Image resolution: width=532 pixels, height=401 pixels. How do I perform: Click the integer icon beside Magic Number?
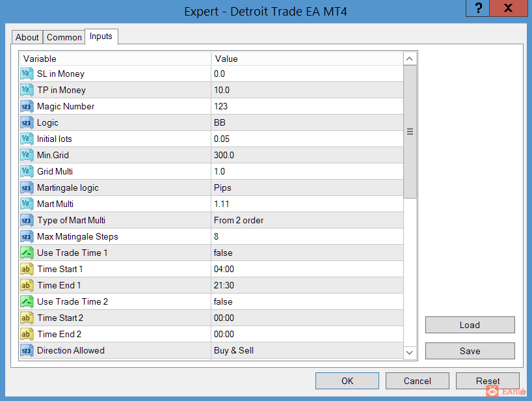coord(27,106)
